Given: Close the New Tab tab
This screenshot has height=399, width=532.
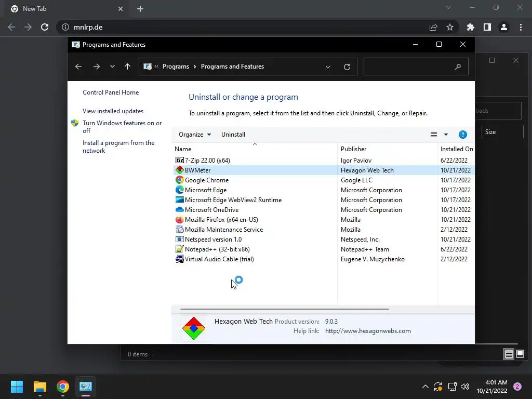Looking at the screenshot, I should pos(121,9).
